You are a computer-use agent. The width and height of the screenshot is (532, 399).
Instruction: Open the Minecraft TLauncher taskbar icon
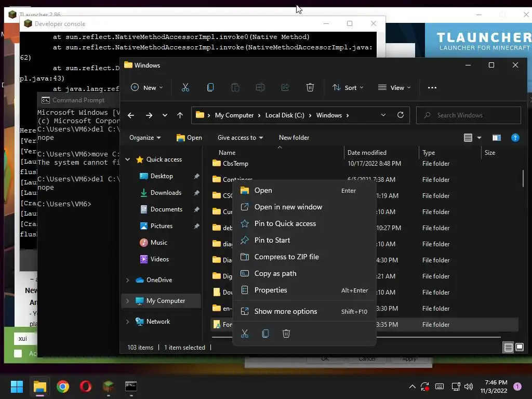pos(108,387)
